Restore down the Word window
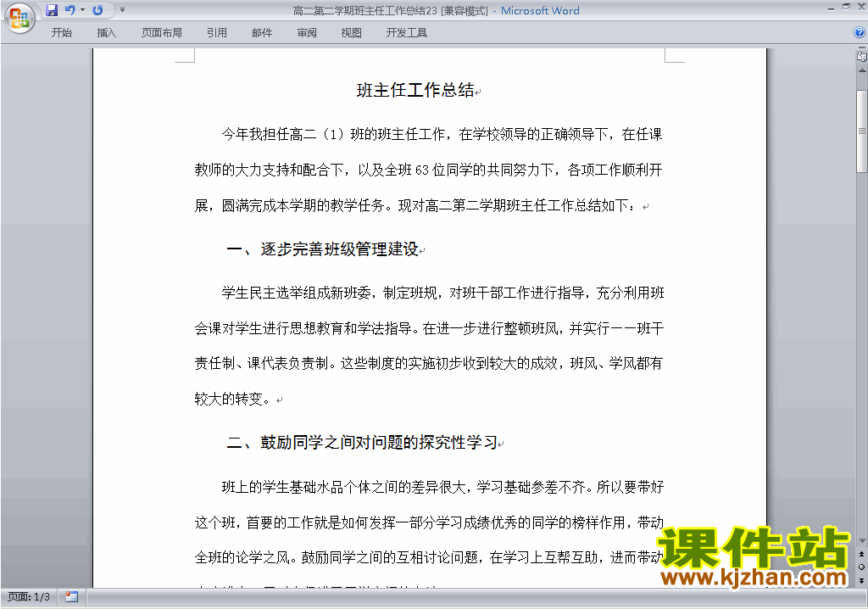The image size is (868, 609). click(x=846, y=7)
